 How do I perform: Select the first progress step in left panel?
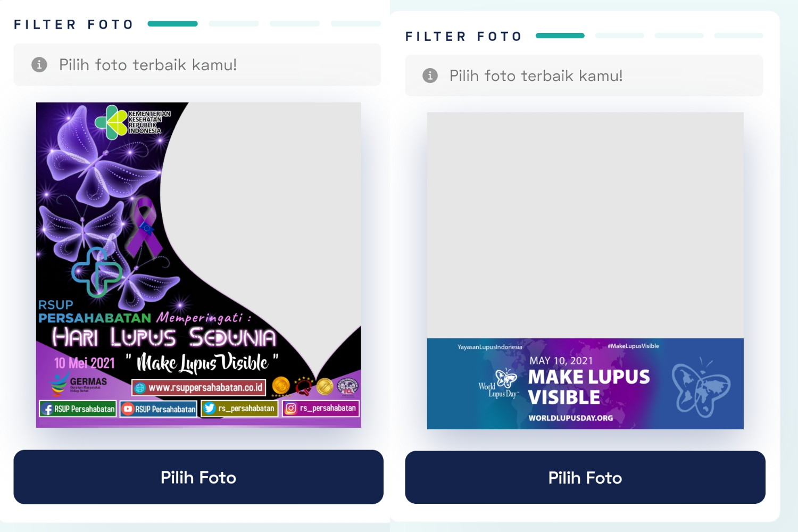173,24
